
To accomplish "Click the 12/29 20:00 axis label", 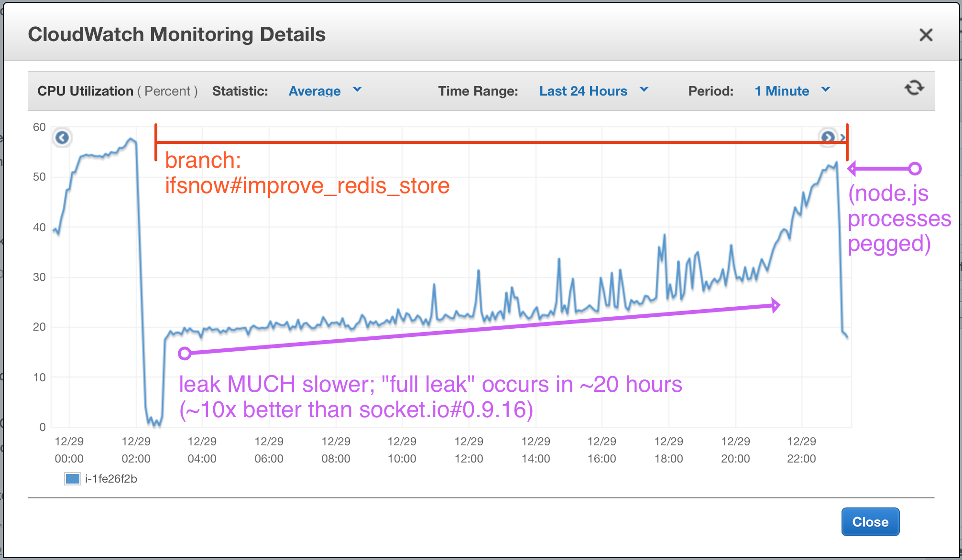I will click(735, 450).
